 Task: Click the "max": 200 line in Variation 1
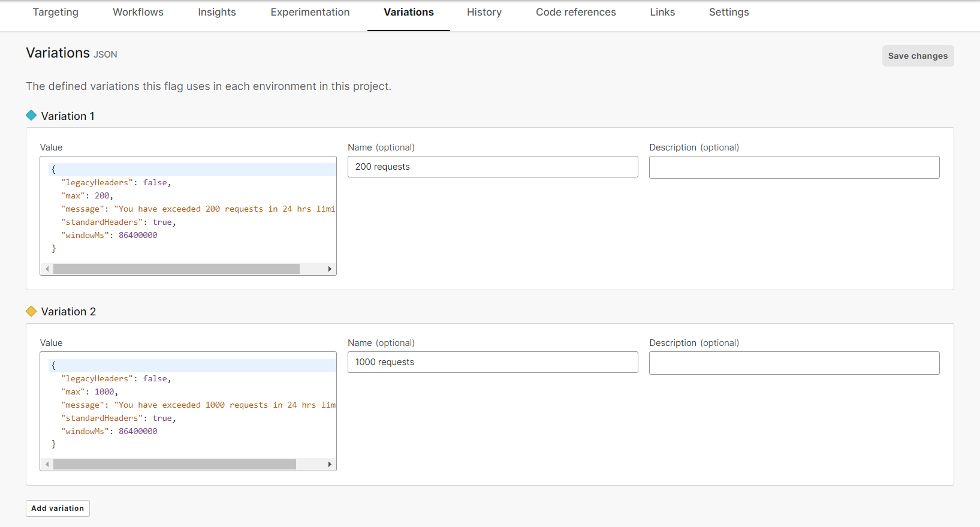pos(87,196)
